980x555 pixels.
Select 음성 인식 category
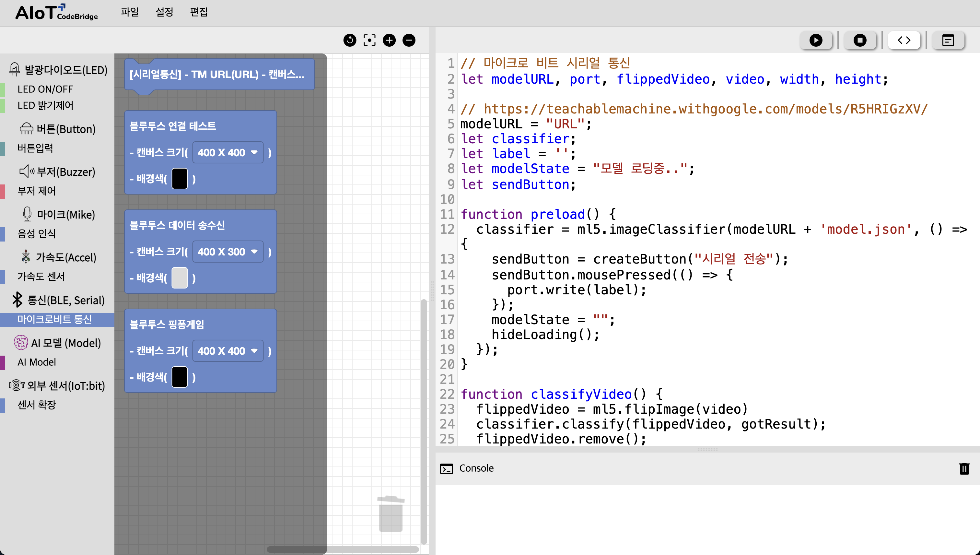57,234
